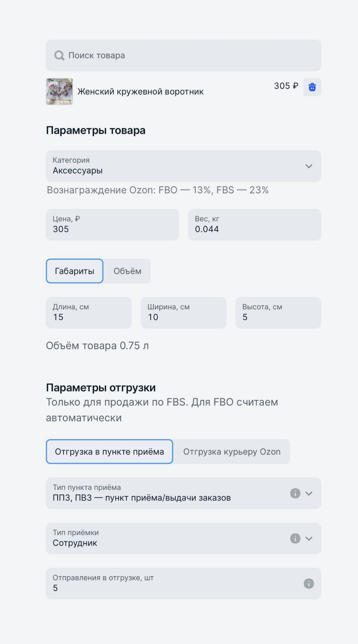
Task: Switch to Отгрузка курьеру Ozon
Action: [232, 452]
